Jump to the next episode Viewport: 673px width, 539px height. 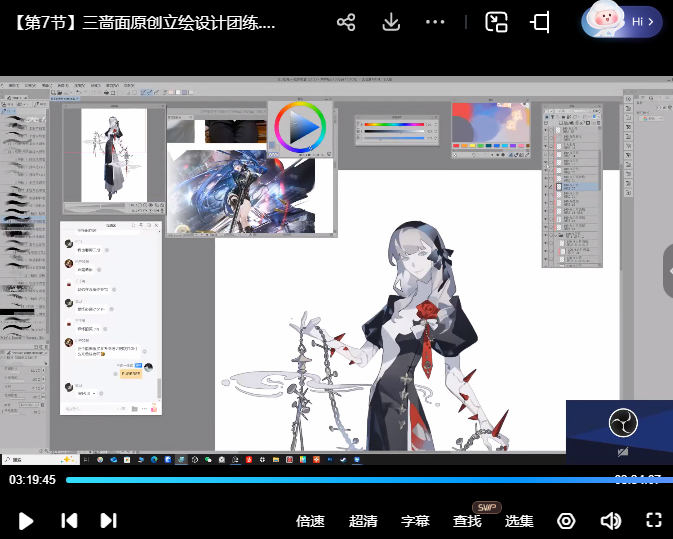[x=109, y=520]
